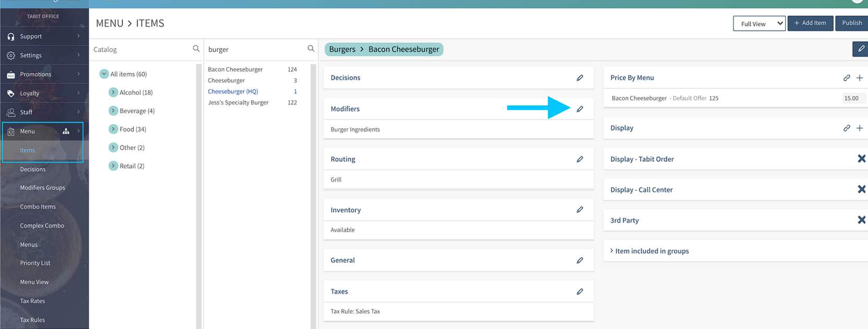Expand the Alcohol (18) category
The height and width of the screenshot is (329, 868).
(113, 93)
